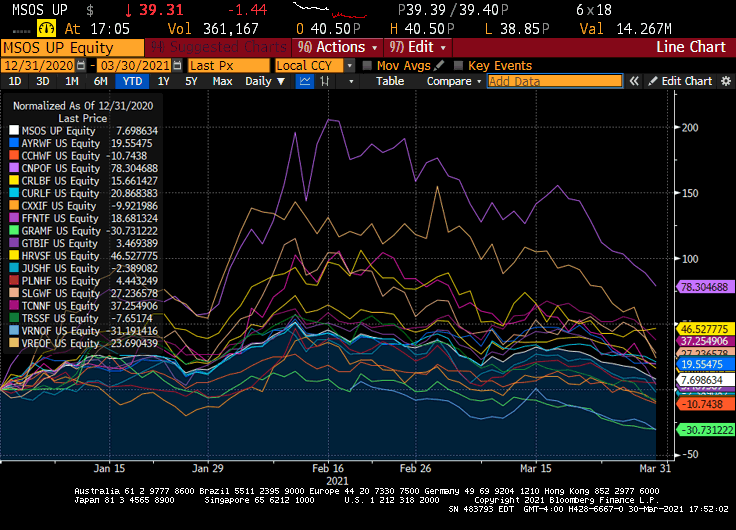
Task: Select the 1Y range tab
Action: point(163,81)
